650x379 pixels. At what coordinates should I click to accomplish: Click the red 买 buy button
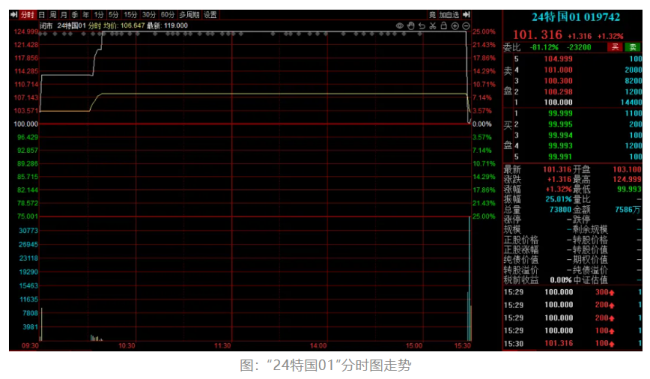coord(615,47)
